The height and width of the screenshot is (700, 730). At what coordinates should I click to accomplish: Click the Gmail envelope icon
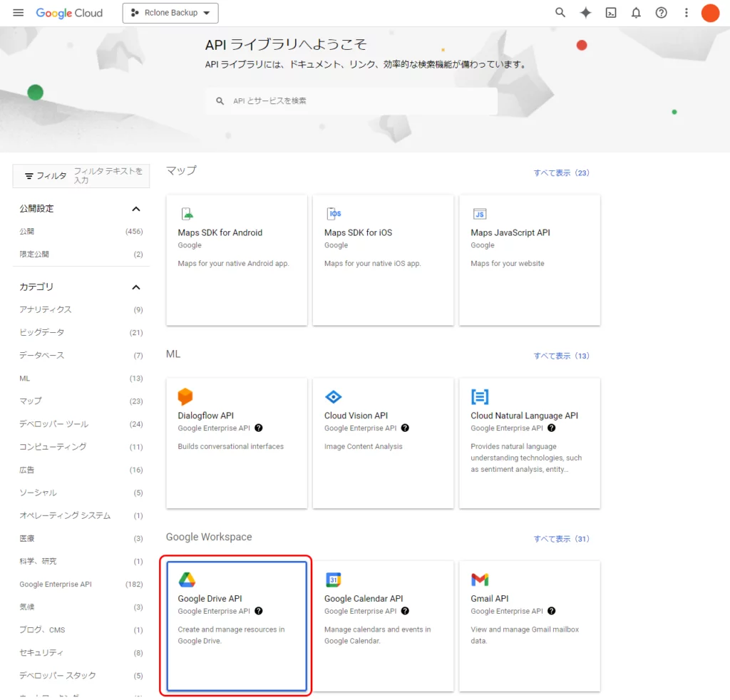coord(480,580)
